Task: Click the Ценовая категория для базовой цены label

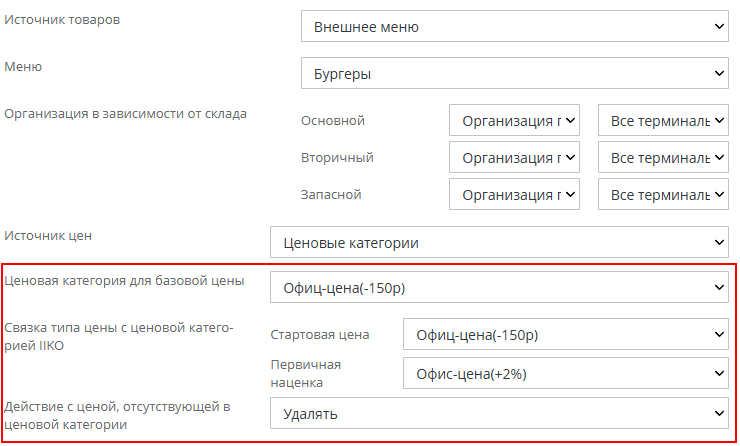Action: pyautogui.click(x=124, y=281)
